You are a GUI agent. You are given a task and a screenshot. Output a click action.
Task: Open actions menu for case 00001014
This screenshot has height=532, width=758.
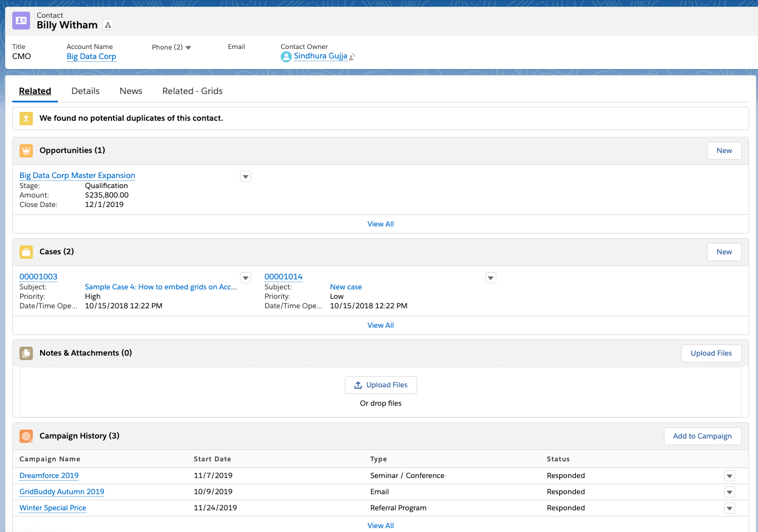(x=491, y=278)
